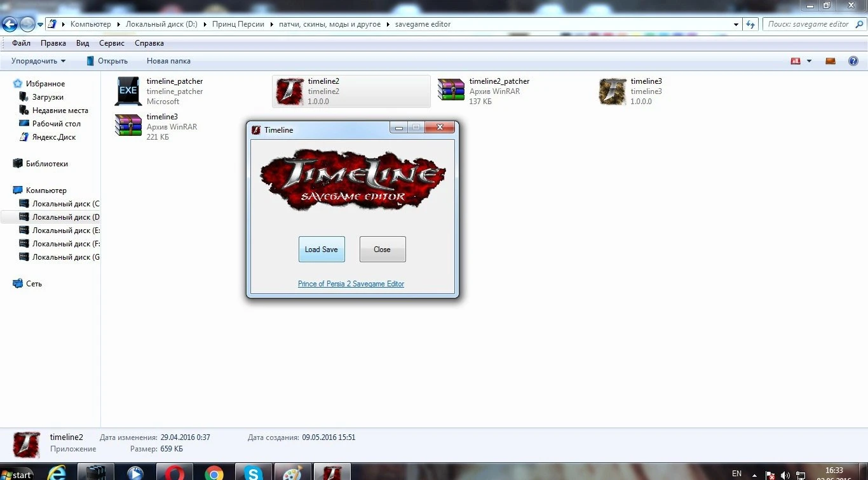This screenshot has width=868, height=480.
Task: Open Локальный диск (C in the sidebar
Action: pyautogui.click(x=59, y=204)
